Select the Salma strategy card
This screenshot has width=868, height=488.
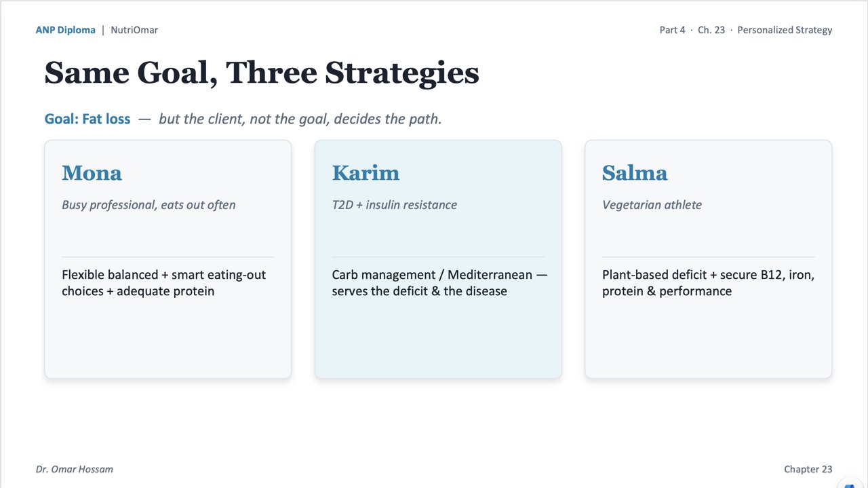pos(708,259)
